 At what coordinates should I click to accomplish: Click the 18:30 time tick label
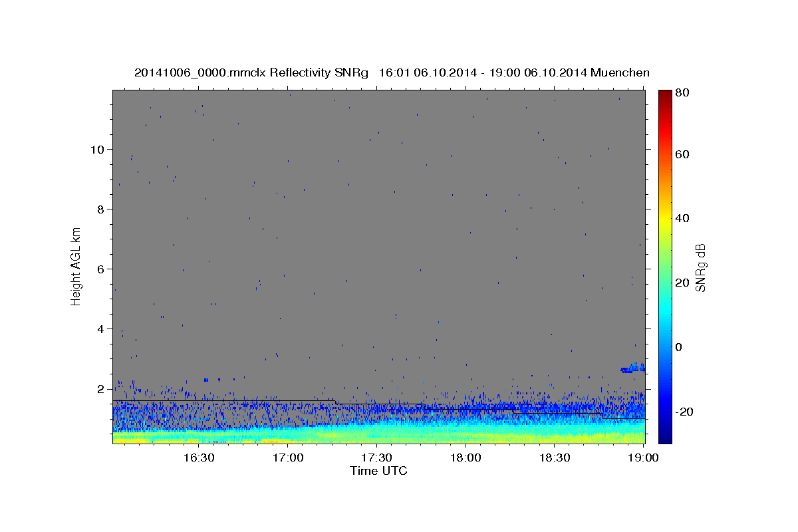pyautogui.click(x=555, y=458)
